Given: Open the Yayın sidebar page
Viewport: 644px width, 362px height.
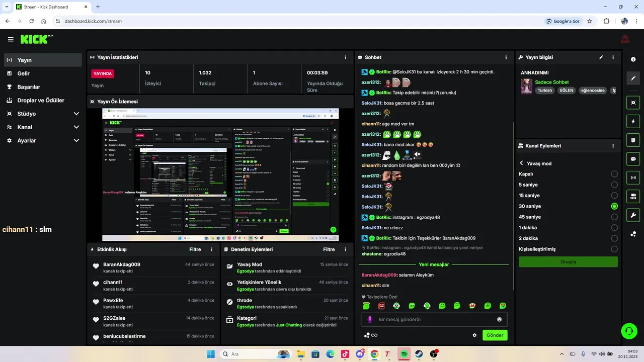Looking at the screenshot, I should (x=43, y=60).
